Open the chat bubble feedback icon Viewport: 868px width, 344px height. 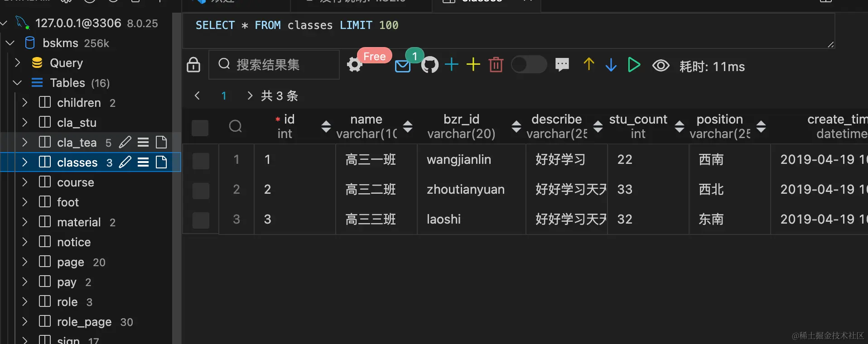click(562, 65)
